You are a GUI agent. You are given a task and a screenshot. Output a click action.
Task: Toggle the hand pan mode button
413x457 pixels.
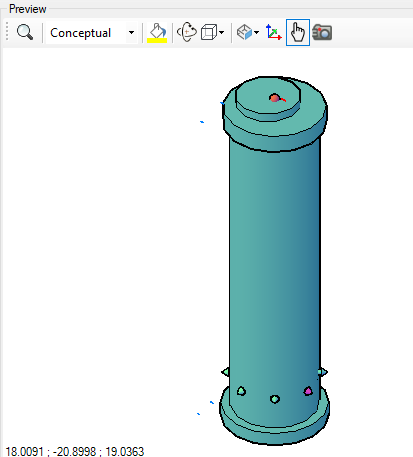coord(298,32)
